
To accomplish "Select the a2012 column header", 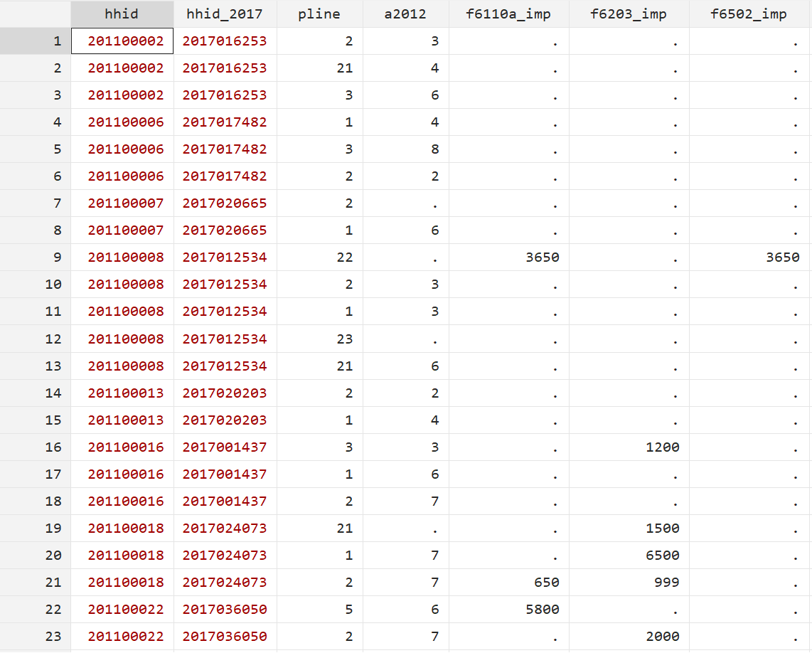I will [405, 14].
